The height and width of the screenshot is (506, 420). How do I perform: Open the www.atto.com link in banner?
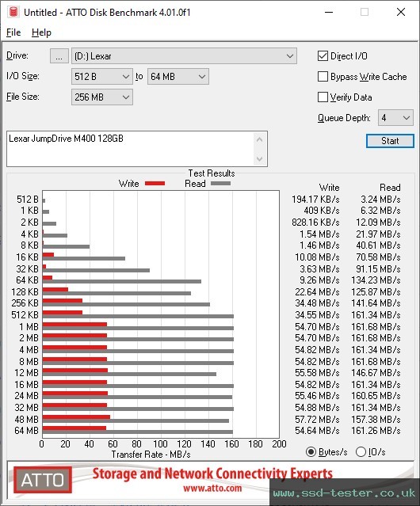pos(212,489)
